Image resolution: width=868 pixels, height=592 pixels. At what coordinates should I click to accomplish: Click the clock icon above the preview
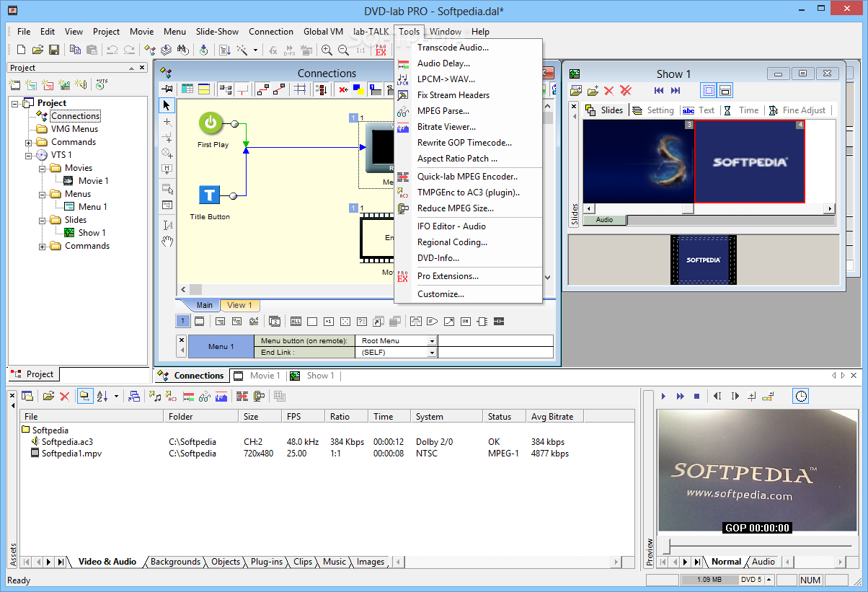[x=801, y=396]
